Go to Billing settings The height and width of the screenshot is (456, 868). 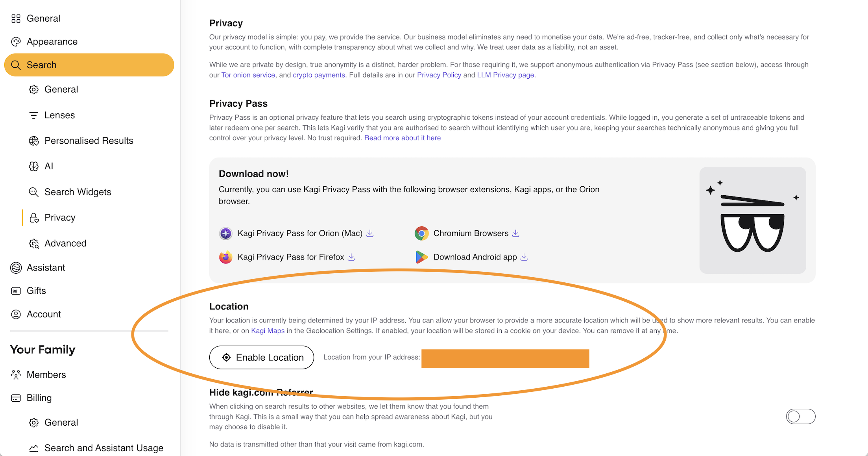[39, 398]
